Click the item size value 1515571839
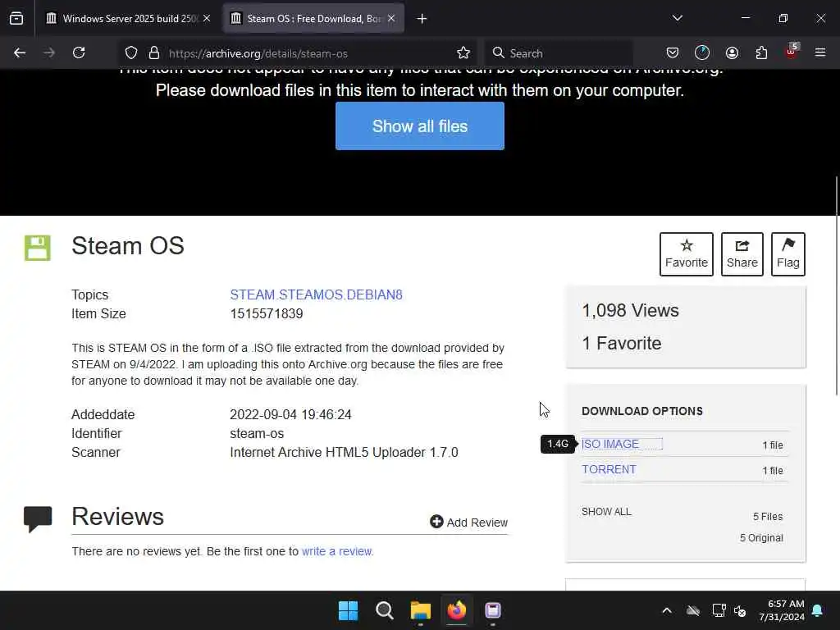Viewport: 840px width, 630px height. click(x=267, y=314)
